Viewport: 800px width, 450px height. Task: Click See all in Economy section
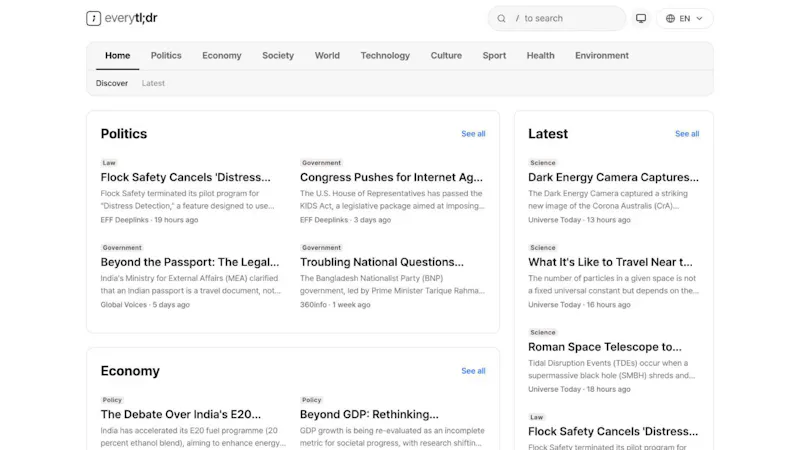(473, 371)
